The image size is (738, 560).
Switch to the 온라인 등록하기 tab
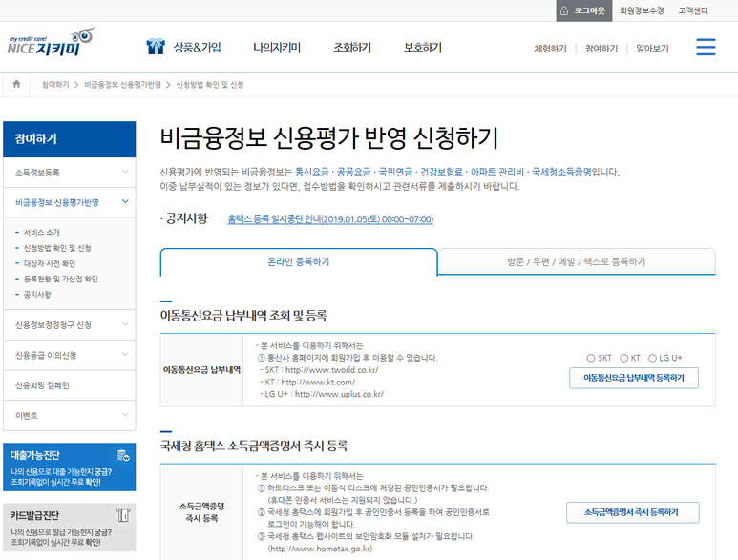[299, 262]
